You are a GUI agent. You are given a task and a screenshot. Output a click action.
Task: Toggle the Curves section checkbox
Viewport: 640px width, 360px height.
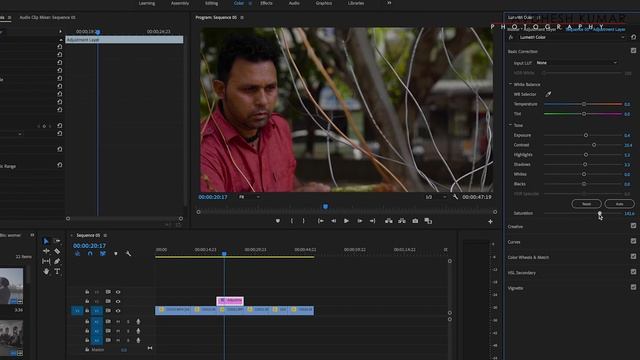(x=633, y=241)
